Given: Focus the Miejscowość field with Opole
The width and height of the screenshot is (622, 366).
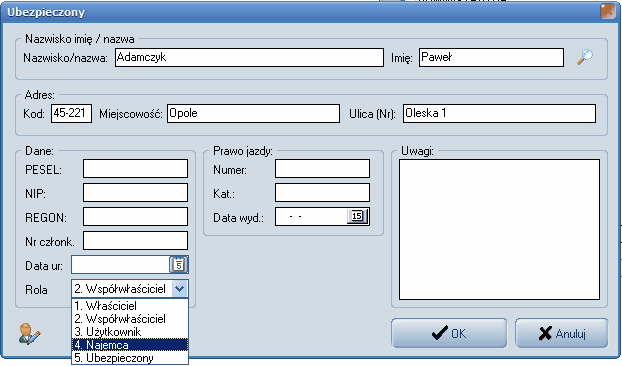Looking at the screenshot, I should point(253,113).
